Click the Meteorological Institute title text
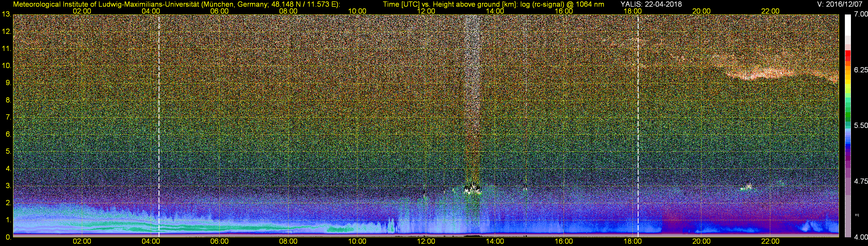868x246 pixels. [176, 4]
